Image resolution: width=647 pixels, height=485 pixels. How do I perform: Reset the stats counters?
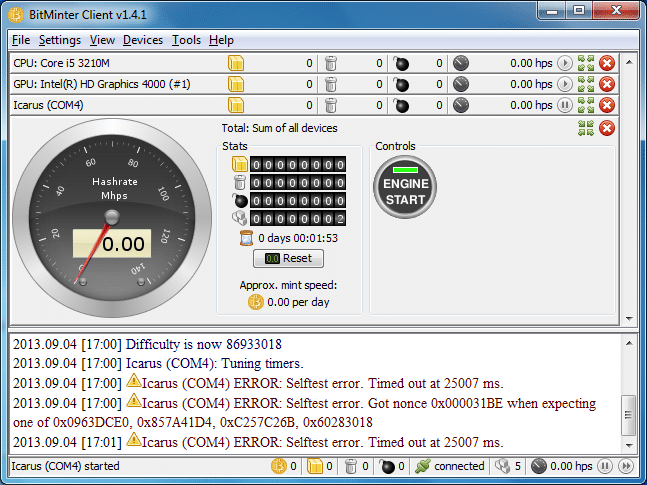coord(288,258)
